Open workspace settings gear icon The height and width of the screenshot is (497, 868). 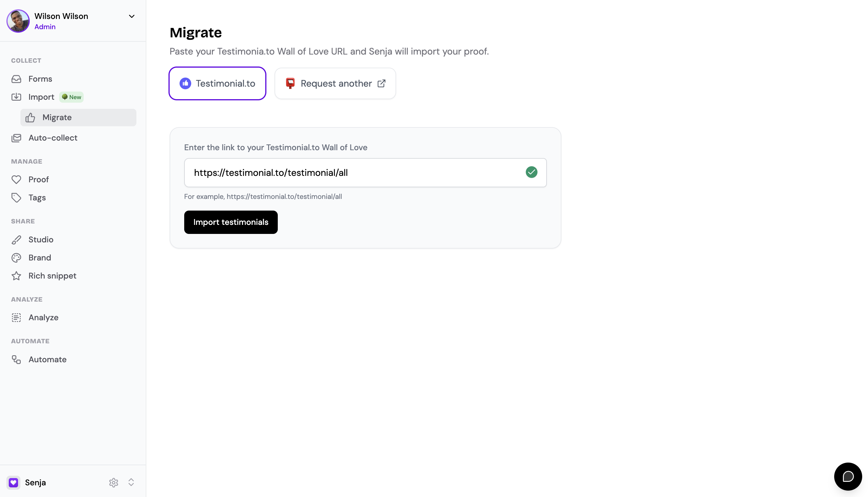click(x=114, y=482)
